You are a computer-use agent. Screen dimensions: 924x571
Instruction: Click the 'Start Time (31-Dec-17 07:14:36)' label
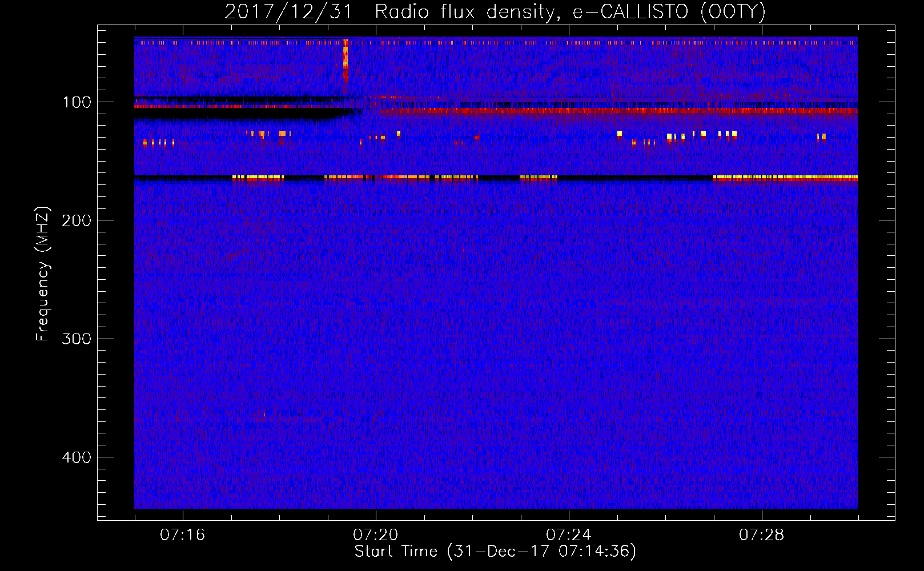tap(495, 552)
